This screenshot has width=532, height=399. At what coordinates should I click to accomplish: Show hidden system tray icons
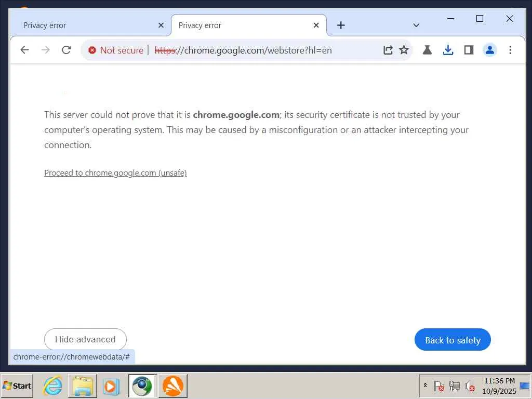(x=425, y=385)
